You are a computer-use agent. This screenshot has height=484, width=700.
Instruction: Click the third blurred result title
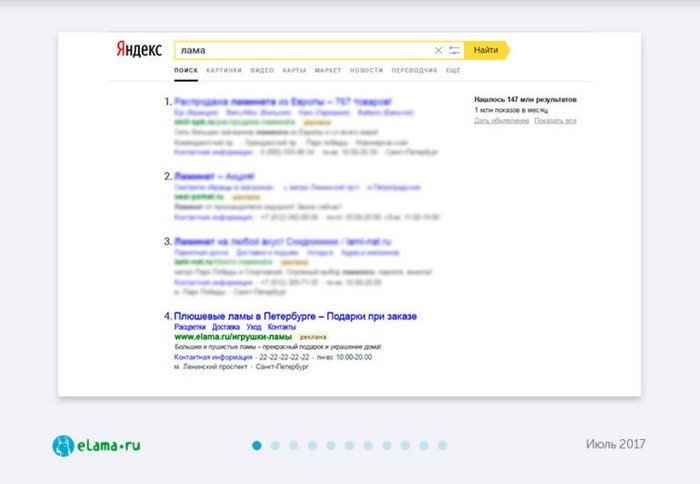coord(283,242)
